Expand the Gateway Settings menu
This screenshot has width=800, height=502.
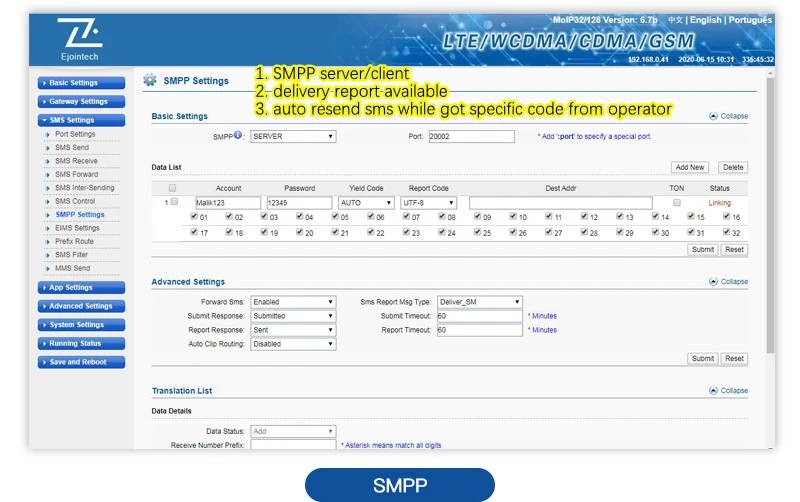pos(81,102)
